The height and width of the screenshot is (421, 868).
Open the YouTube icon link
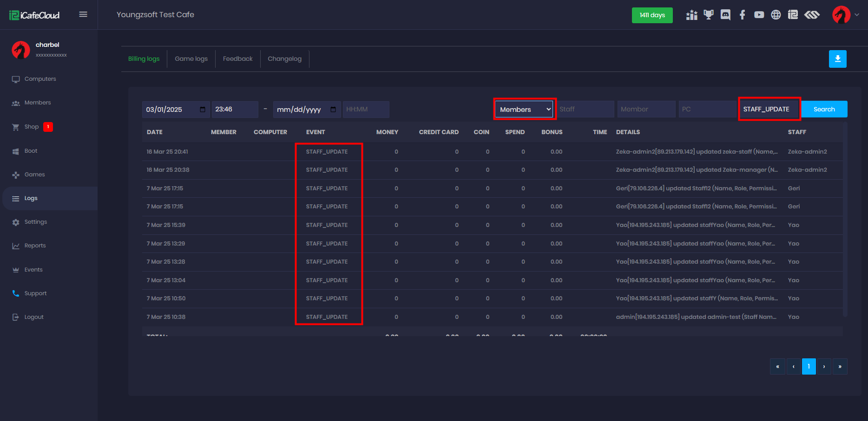[759, 15]
